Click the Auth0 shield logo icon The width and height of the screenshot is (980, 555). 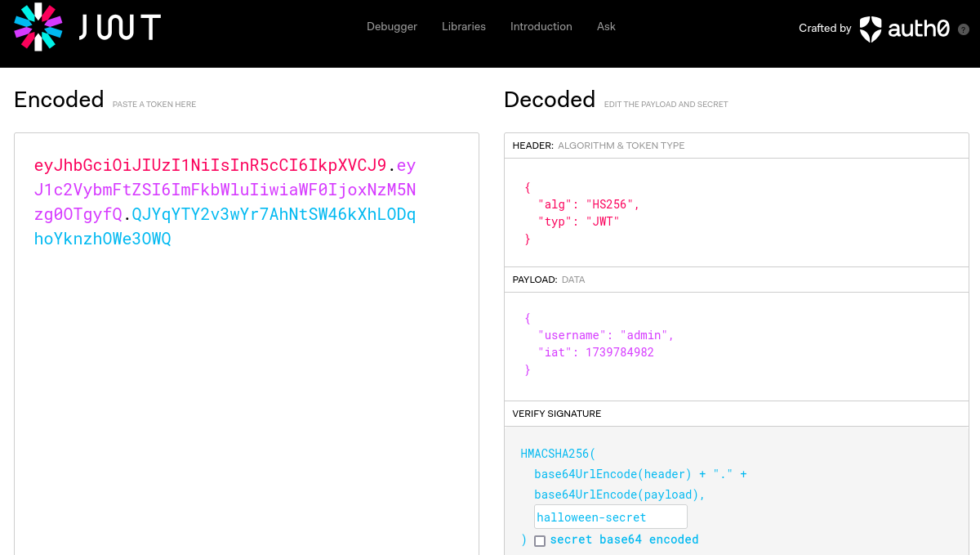pos(871,29)
